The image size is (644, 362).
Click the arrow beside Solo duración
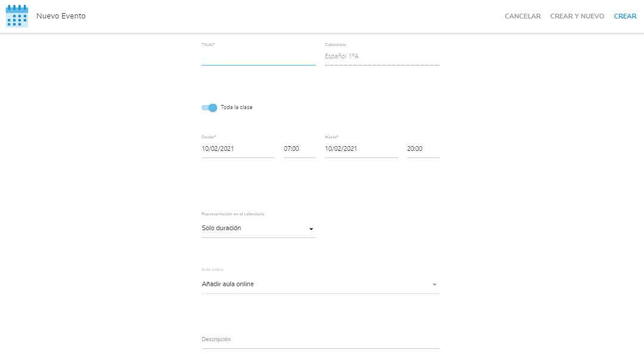point(311,229)
